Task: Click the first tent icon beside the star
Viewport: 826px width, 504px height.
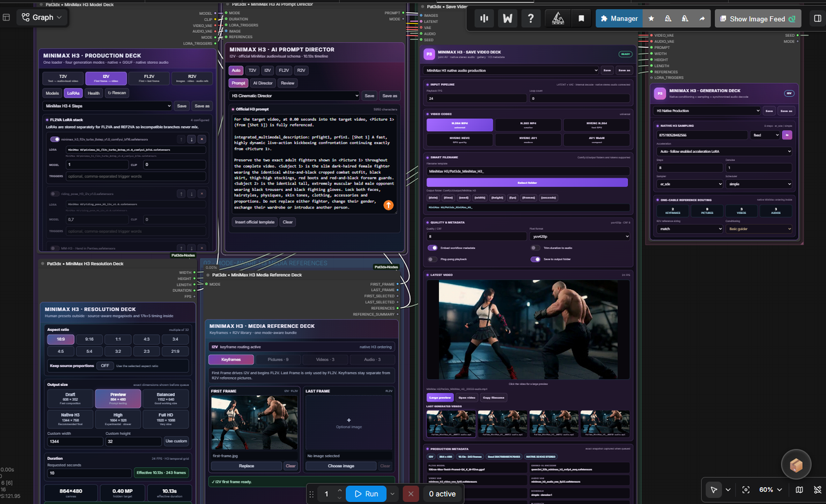Action: click(668, 19)
